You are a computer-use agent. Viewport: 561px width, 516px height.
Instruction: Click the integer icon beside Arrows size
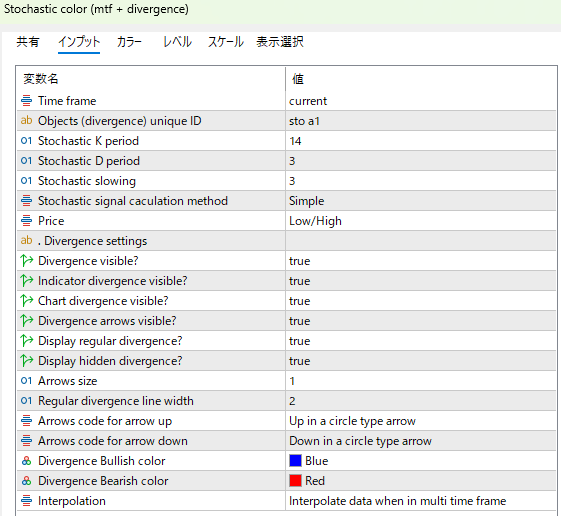pyautogui.click(x=26, y=381)
